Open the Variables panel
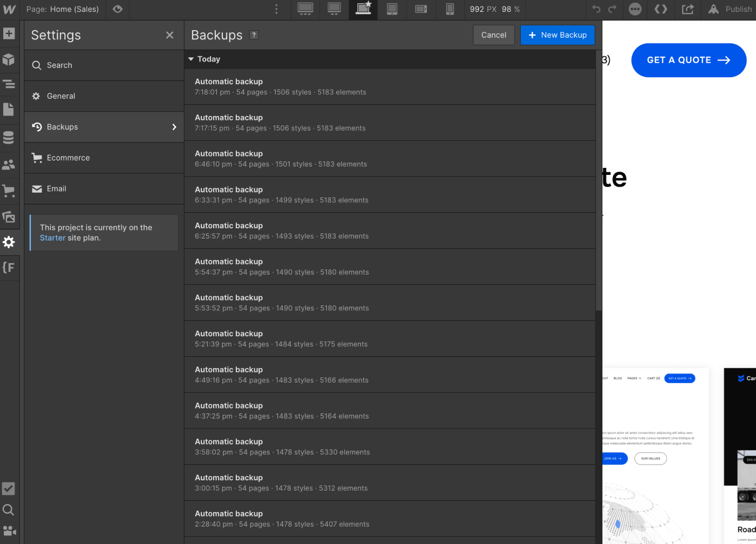756x544 pixels. [x=9, y=267]
